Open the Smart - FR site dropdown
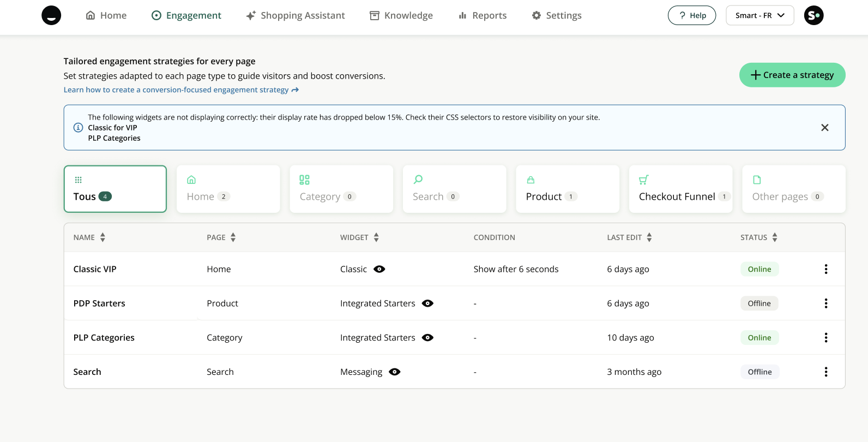 click(759, 15)
